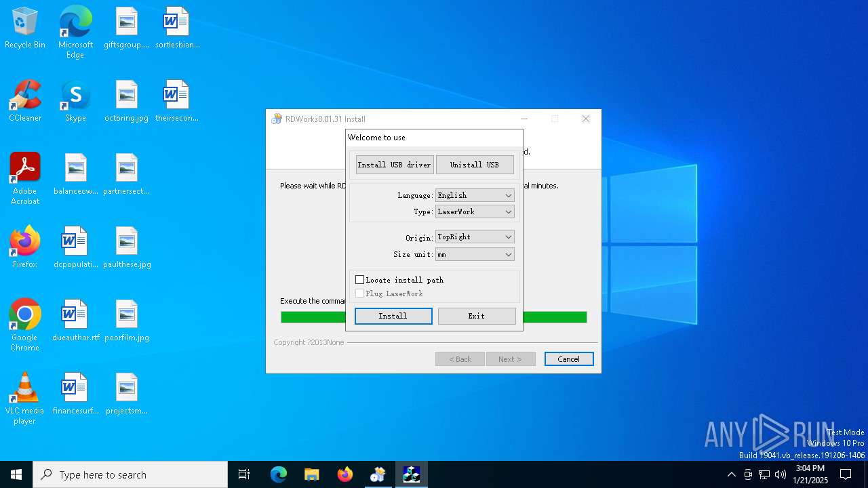The width and height of the screenshot is (868, 488).
Task: Click Unistall USB button
Action: 475,165
